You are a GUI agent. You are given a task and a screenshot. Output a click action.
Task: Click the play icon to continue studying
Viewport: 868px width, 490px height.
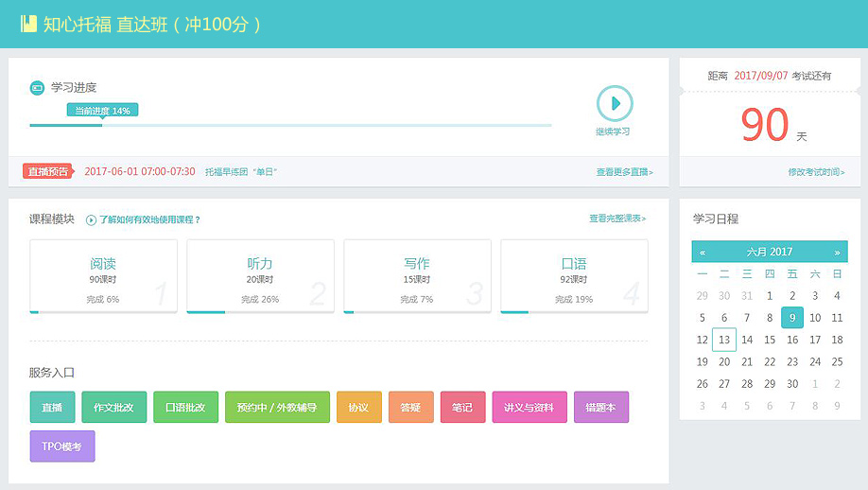[614, 103]
